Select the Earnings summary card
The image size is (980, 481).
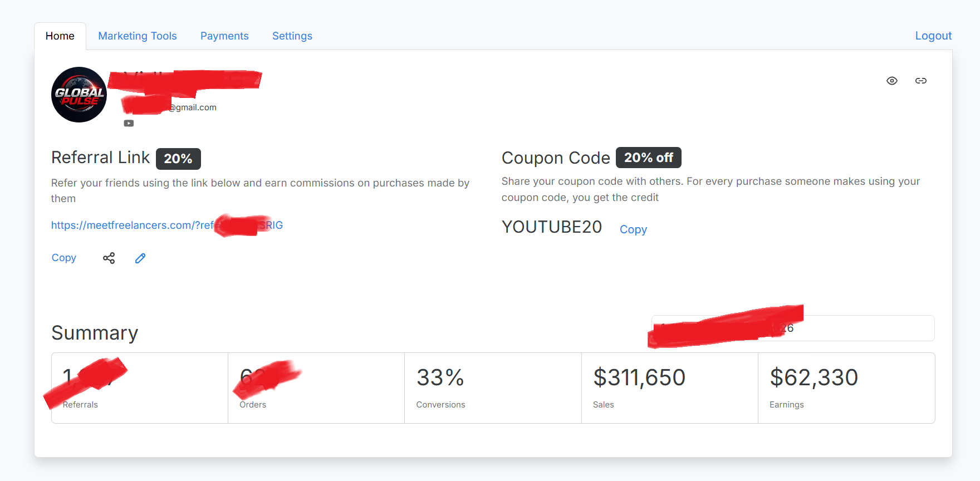click(846, 388)
